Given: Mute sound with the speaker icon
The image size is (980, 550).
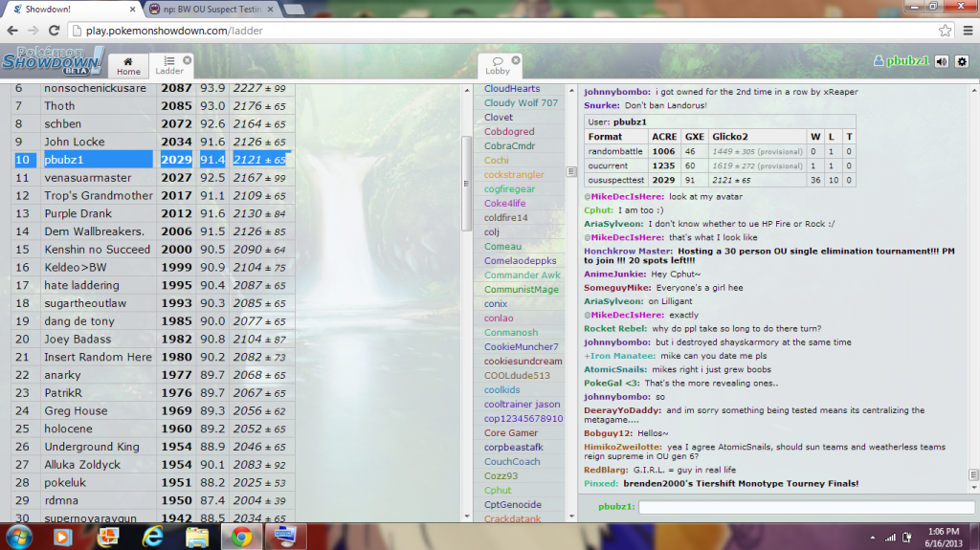Looking at the screenshot, I should pyautogui.click(x=942, y=61).
